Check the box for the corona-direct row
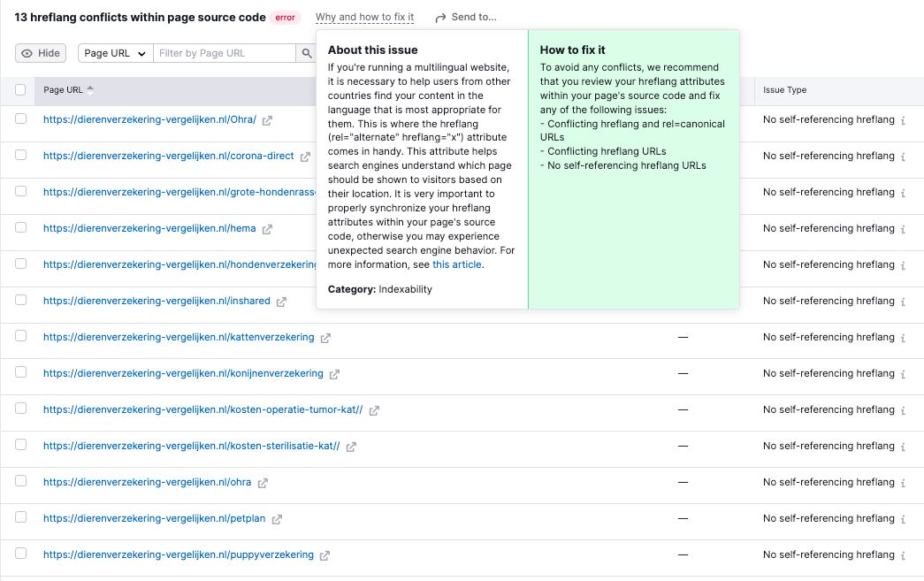The image size is (924, 581). (x=20, y=155)
